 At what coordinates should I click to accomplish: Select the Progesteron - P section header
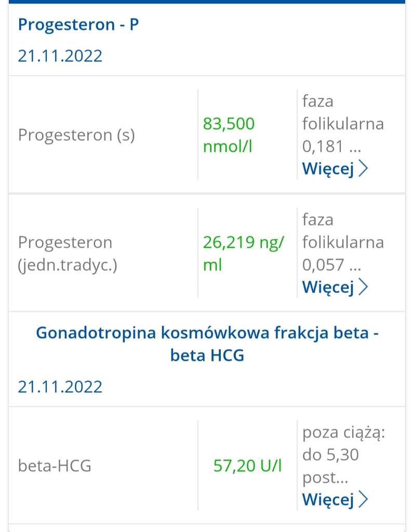(78, 24)
